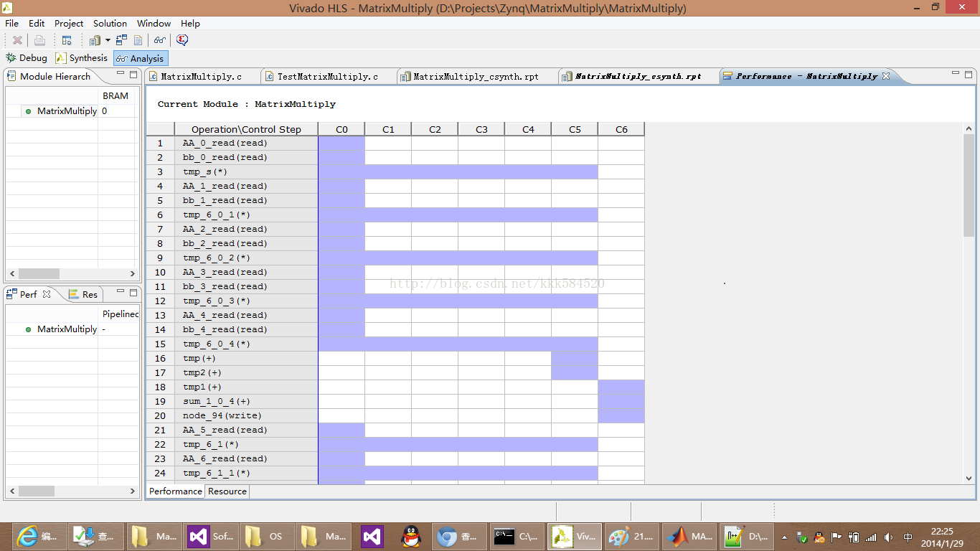980x551 pixels.
Task: Open MATLAB from the taskbar
Action: 689,536
